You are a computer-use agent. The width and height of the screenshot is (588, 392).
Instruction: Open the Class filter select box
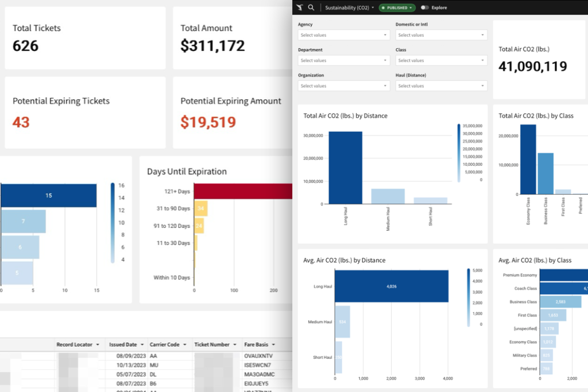[x=441, y=60]
